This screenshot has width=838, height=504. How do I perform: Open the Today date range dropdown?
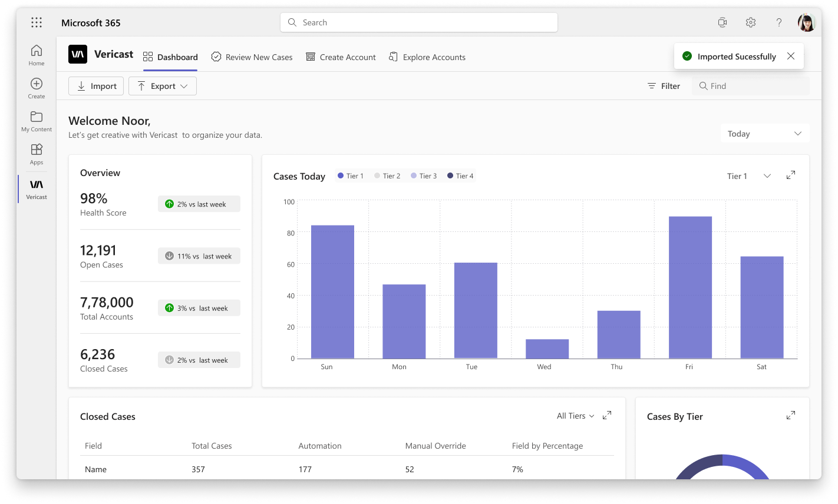click(x=765, y=134)
